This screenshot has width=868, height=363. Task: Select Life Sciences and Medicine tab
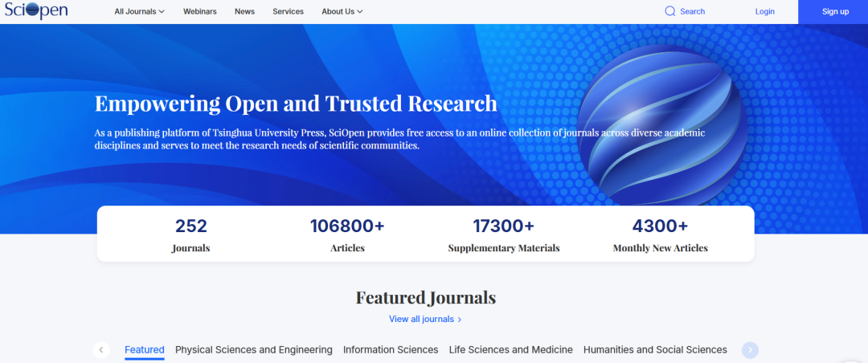(x=511, y=349)
